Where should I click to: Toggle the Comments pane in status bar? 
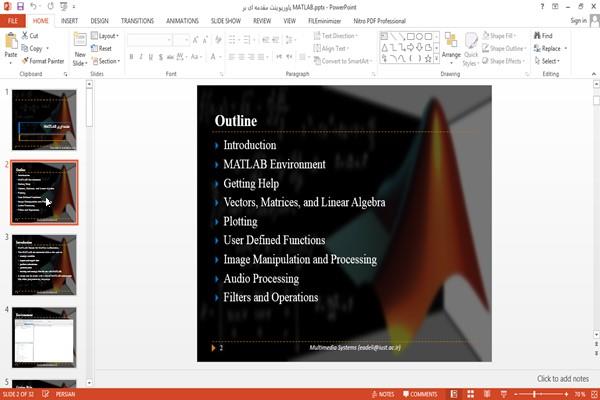coord(420,394)
